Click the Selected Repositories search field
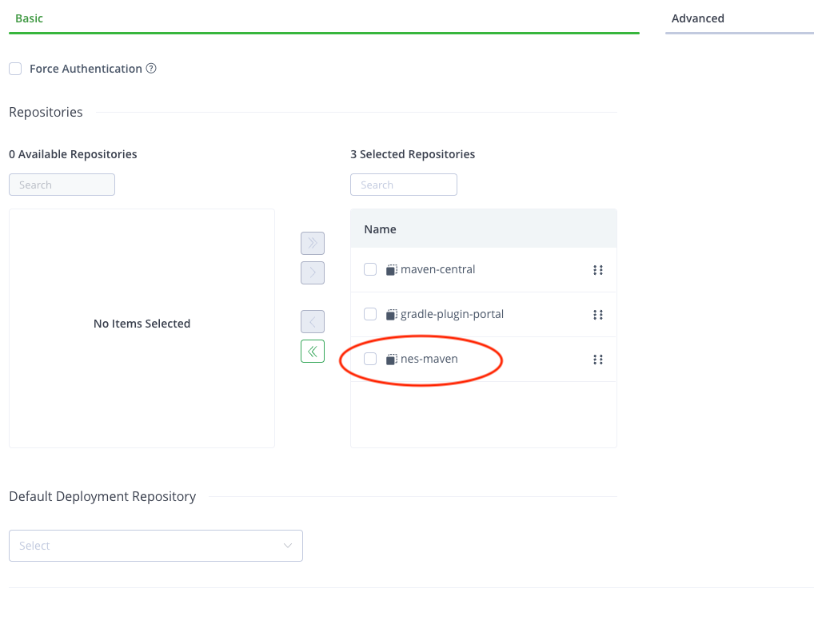The height and width of the screenshot is (644, 814). coord(403,184)
